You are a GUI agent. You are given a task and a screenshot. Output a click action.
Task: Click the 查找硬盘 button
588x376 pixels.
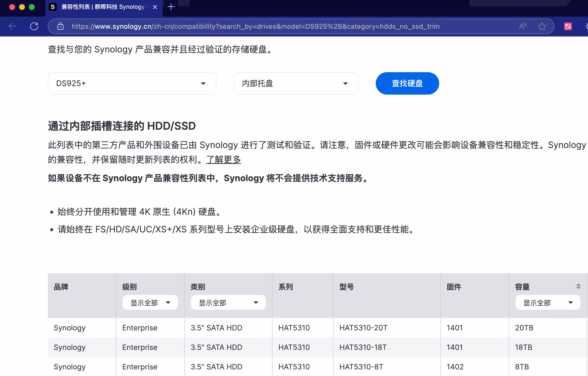point(407,83)
